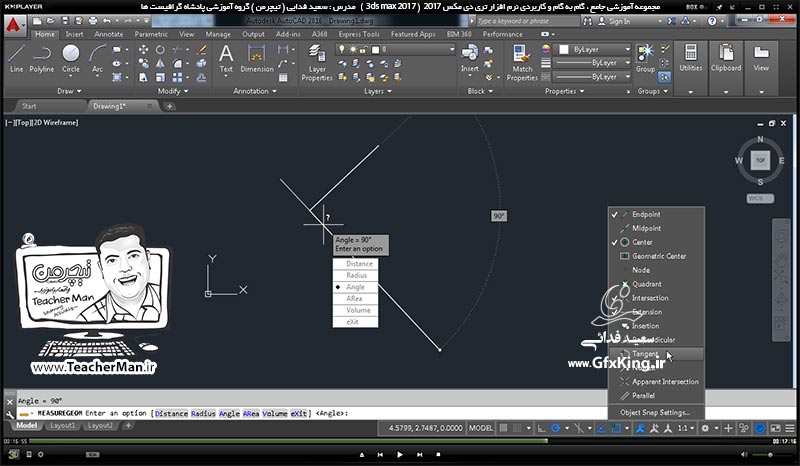Click the new layout plus tab

pyautogui.click(x=128, y=425)
